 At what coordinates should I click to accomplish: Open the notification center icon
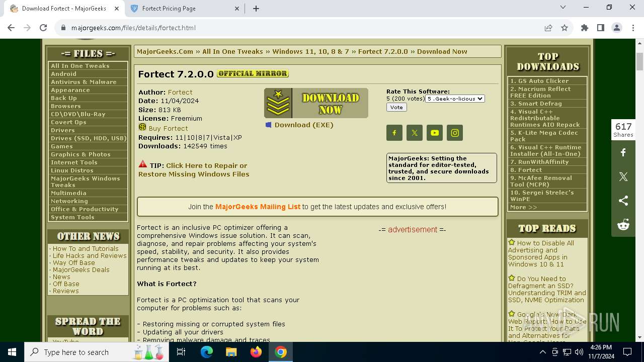tap(627, 352)
